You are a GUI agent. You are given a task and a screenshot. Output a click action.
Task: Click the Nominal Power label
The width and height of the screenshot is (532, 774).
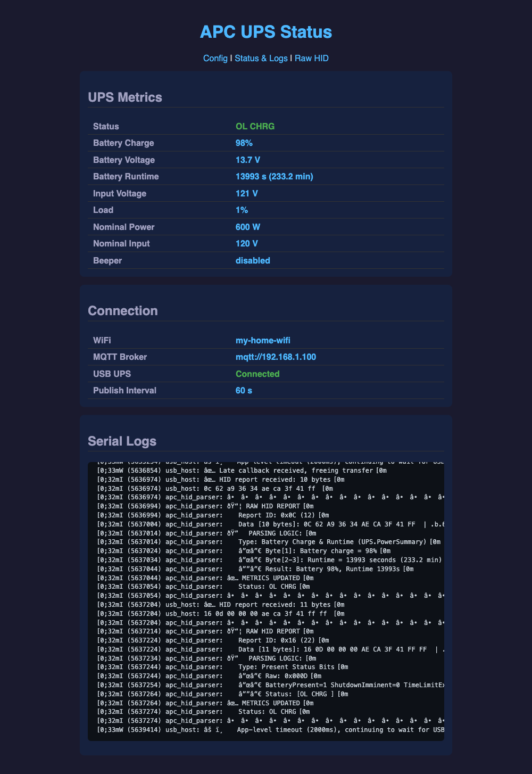coord(123,227)
